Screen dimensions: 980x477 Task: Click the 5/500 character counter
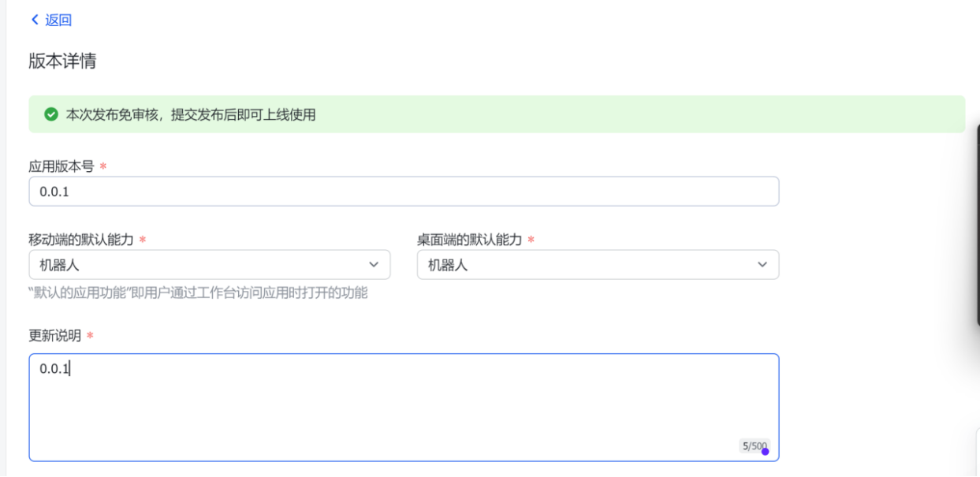(x=754, y=446)
